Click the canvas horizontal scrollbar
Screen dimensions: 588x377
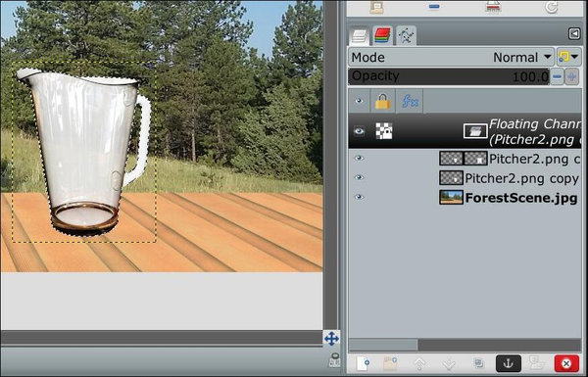click(x=162, y=337)
